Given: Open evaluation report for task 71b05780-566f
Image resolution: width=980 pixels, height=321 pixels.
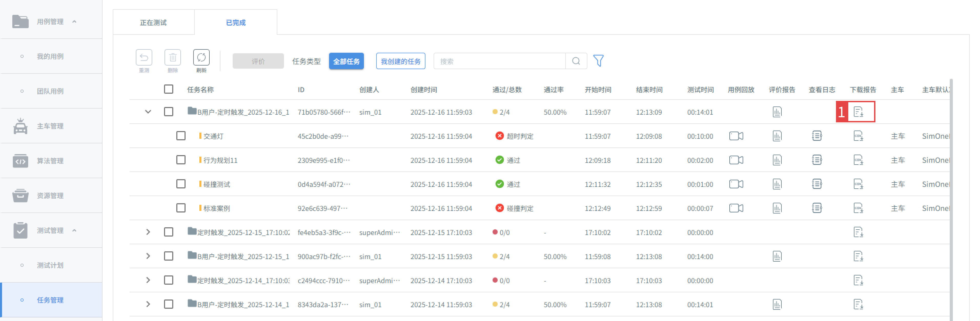Looking at the screenshot, I should pyautogui.click(x=777, y=112).
